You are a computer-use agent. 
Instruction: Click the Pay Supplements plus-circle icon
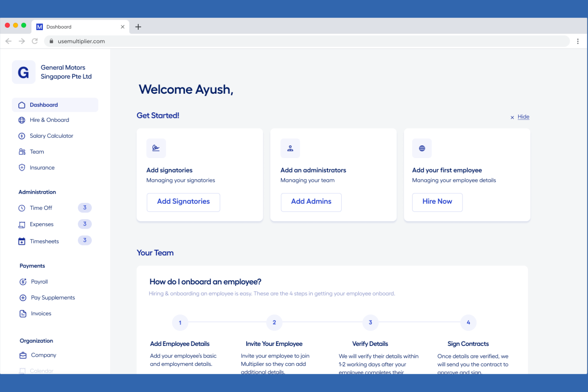(x=23, y=298)
